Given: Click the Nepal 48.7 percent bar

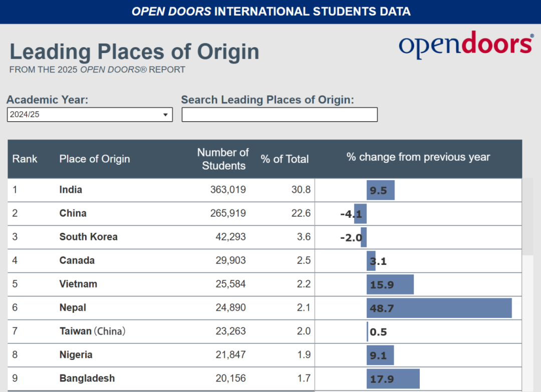Looking at the screenshot, I should [439, 308].
